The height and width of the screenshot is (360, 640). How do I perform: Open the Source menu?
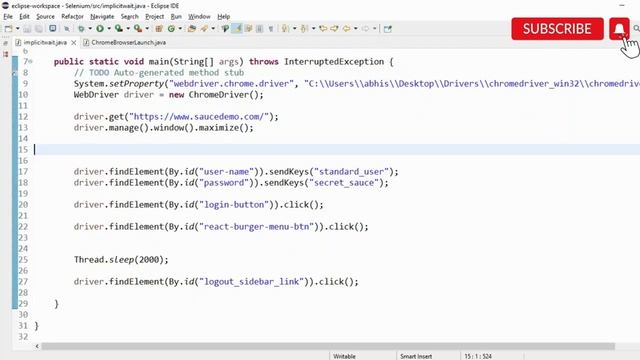[45, 16]
